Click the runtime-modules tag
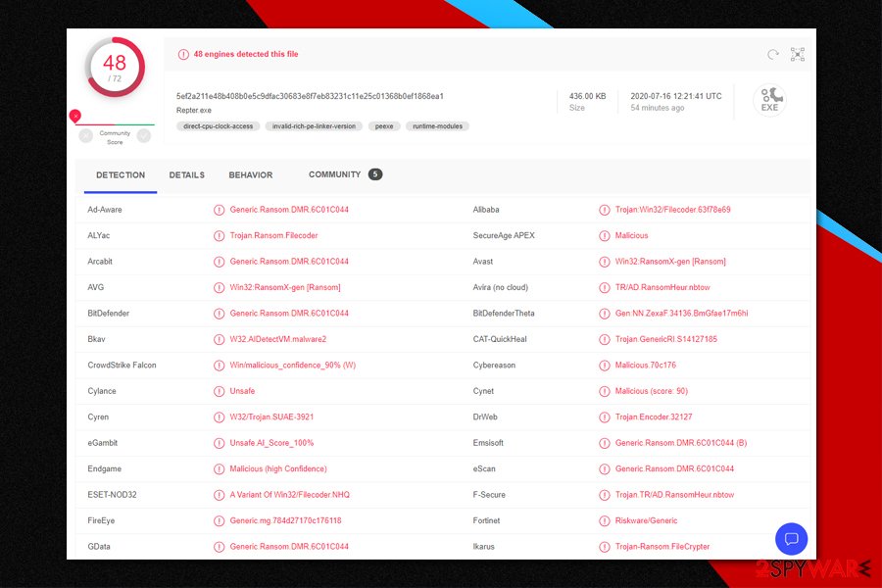This screenshot has width=882, height=588. pos(438,126)
